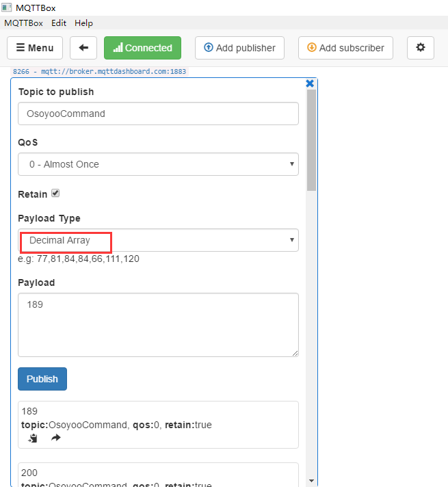Screen dimensions: 448x487
Task: Click the 200 published message entry
Action: tap(158, 475)
